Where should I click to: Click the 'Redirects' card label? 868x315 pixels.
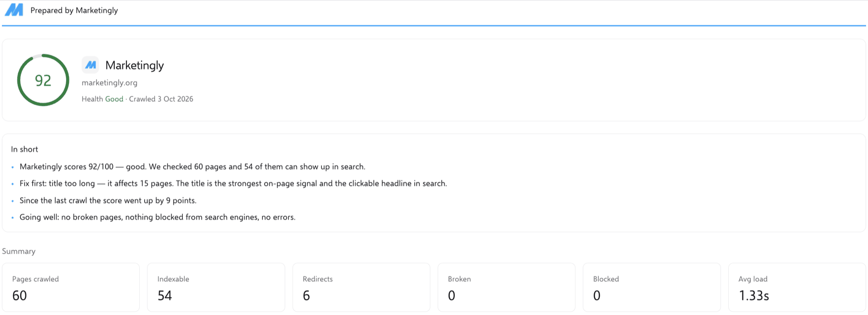[318, 279]
